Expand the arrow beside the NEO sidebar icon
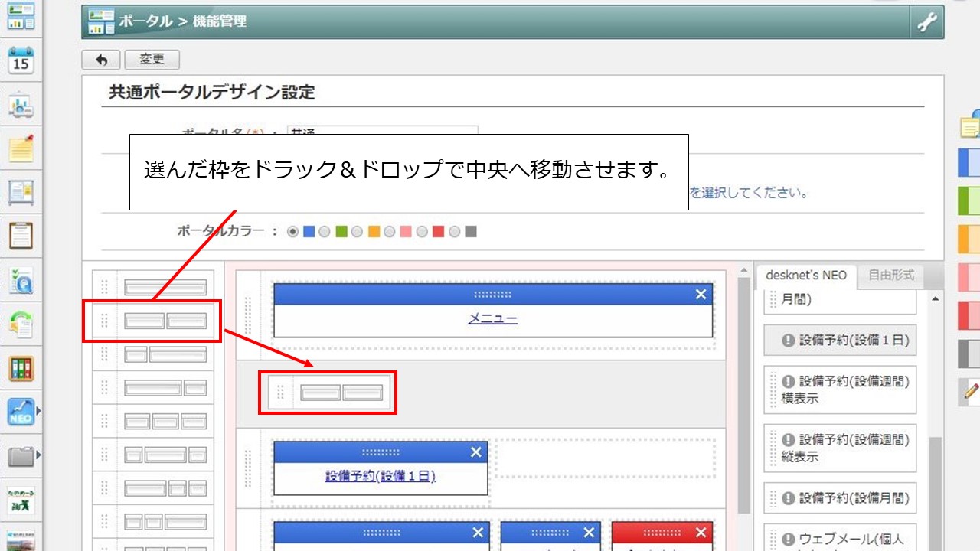 pyautogui.click(x=38, y=412)
